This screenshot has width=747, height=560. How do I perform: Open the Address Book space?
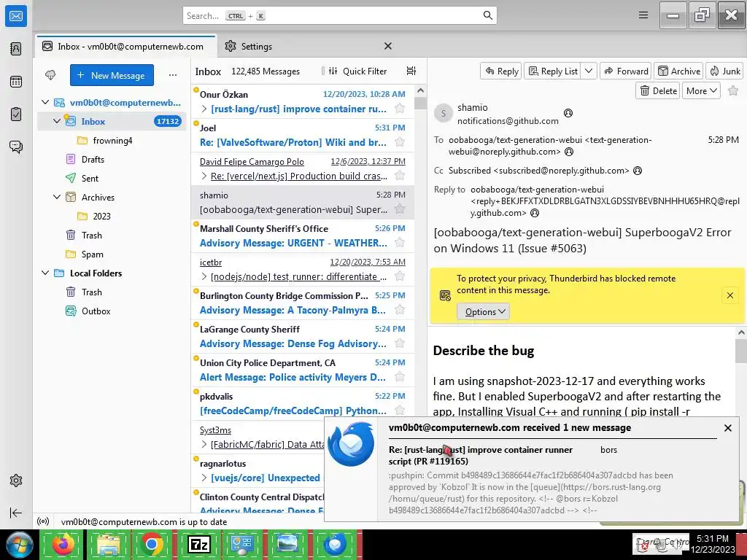pyautogui.click(x=16, y=49)
